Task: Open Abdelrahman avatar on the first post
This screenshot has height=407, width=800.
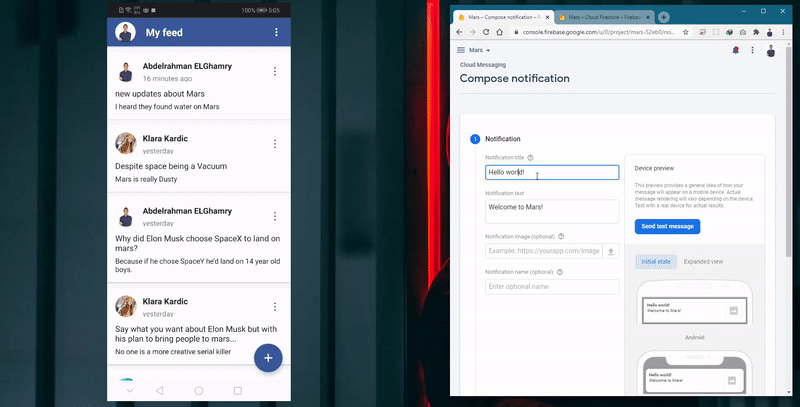Action: click(x=126, y=71)
